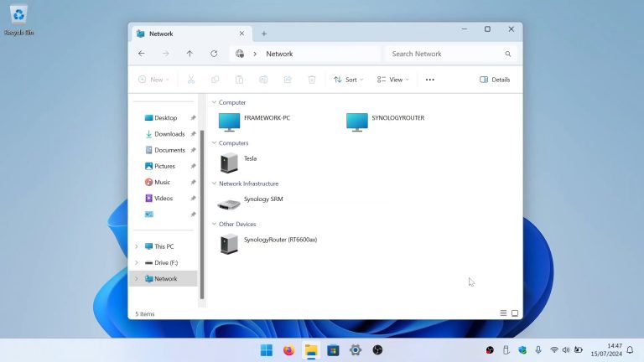Screen dimensions: 644x362
Task: Click the Network address breadcrumb
Action: pyautogui.click(x=279, y=54)
